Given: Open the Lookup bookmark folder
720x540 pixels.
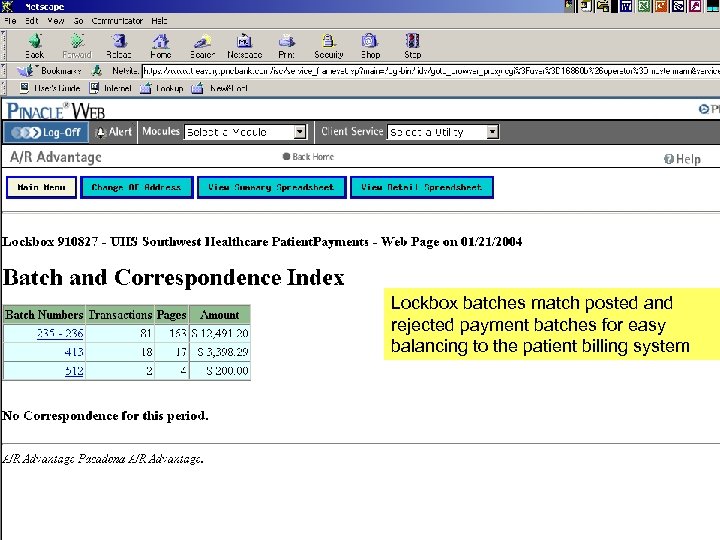Looking at the screenshot, I should tap(162, 88).
